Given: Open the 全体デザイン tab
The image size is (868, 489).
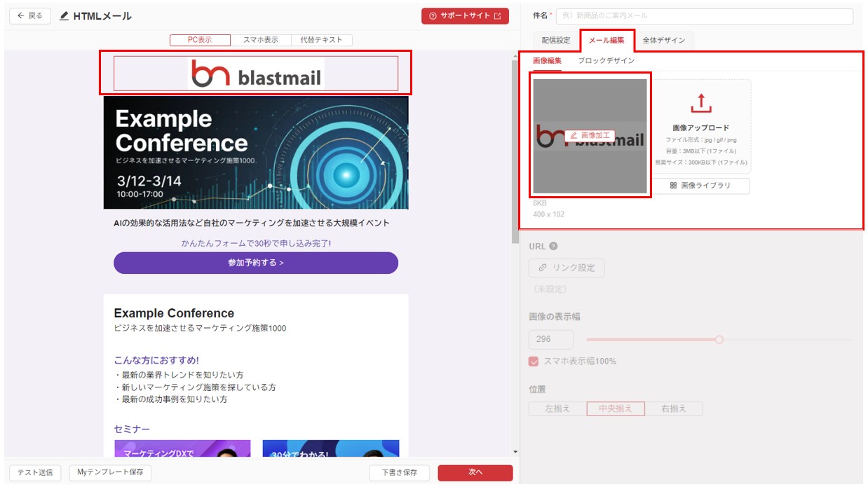Looking at the screenshot, I should click(x=664, y=40).
